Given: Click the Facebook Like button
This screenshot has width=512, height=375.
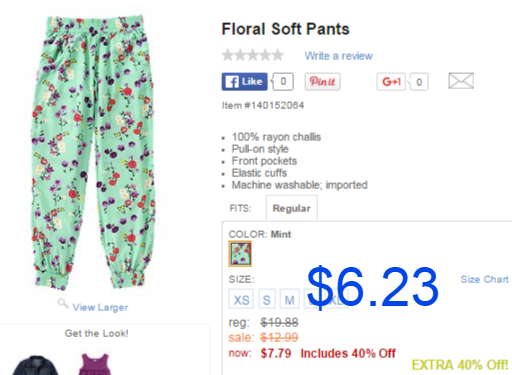Looking at the screenshot, I should (244, 82).
